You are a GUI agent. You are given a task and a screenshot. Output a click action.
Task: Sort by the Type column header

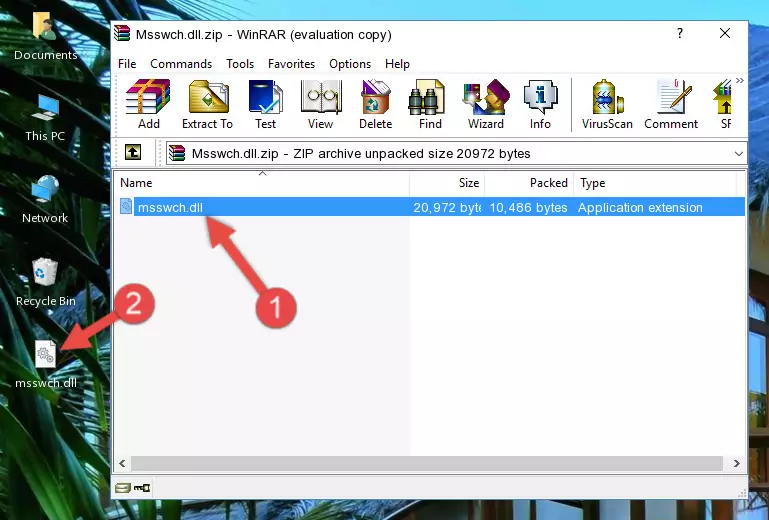tap(655, 183)
